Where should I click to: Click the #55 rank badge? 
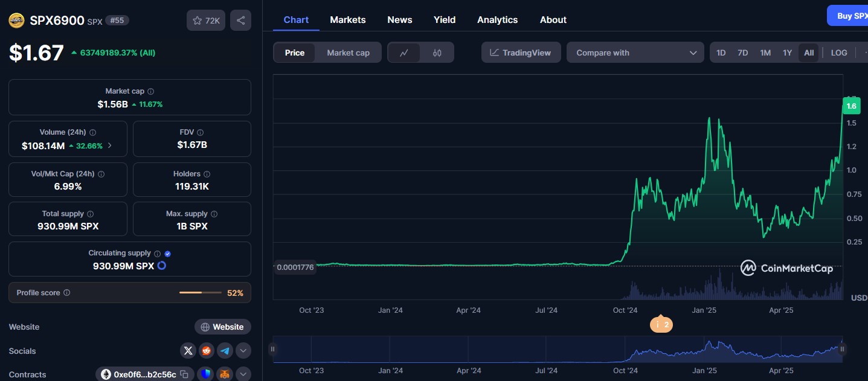[x=117, y=21]
